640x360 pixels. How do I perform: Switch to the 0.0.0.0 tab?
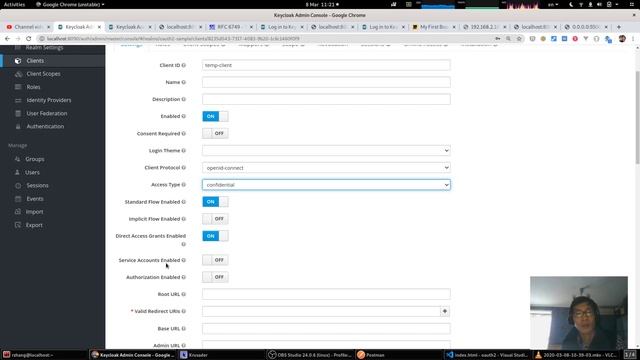click(x=586, y=27)
